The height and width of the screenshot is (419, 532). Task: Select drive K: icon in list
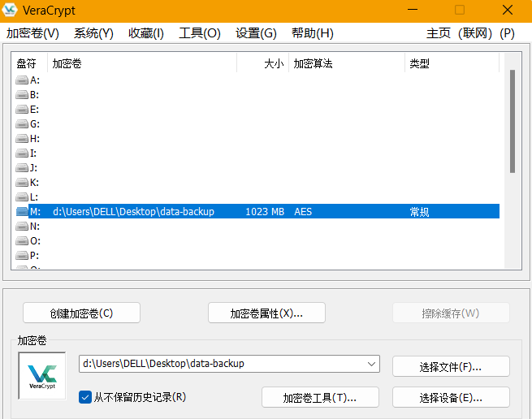coord(22,183)
